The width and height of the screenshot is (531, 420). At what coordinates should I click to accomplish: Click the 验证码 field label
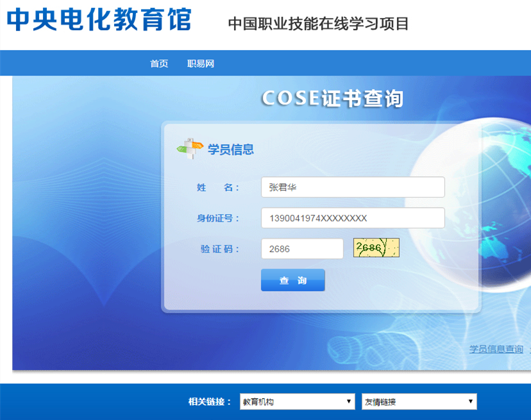220,249
